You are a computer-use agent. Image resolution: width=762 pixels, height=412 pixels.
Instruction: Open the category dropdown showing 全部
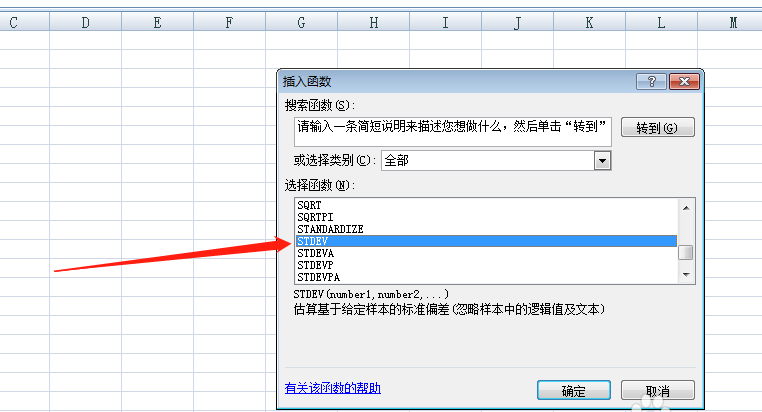496,161
